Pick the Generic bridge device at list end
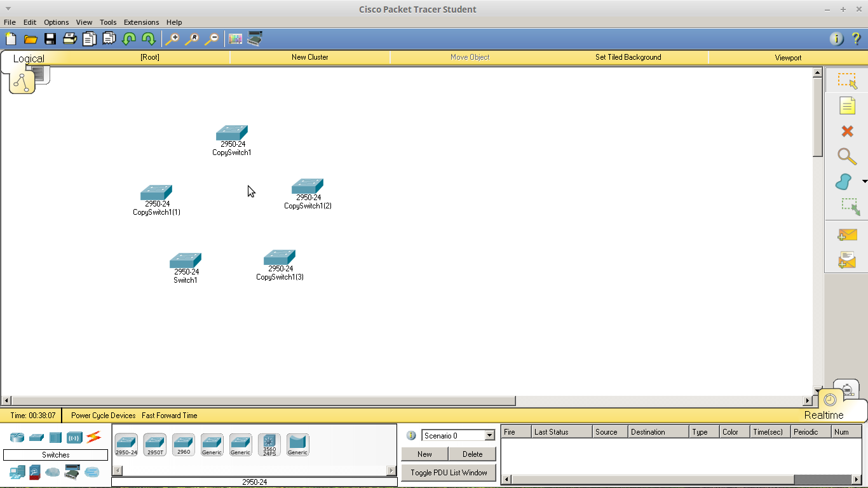The image size is (868, 488). [297, 445]
